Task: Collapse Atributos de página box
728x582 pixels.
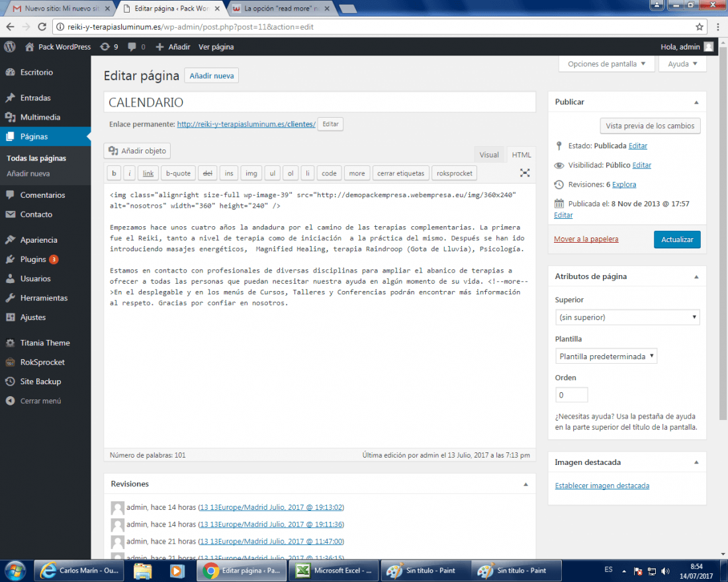Action: [x=696, y=276]
